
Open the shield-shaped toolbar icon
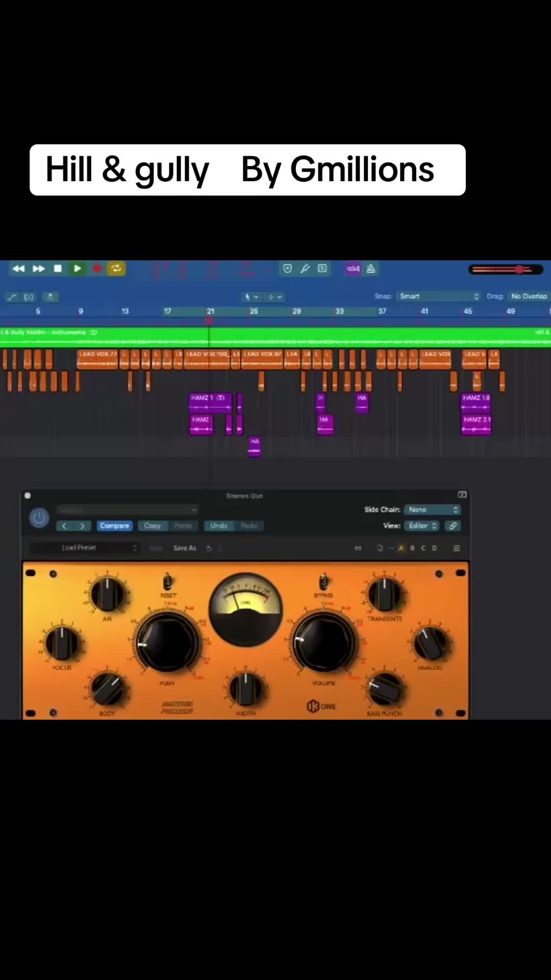coord(287,268)
